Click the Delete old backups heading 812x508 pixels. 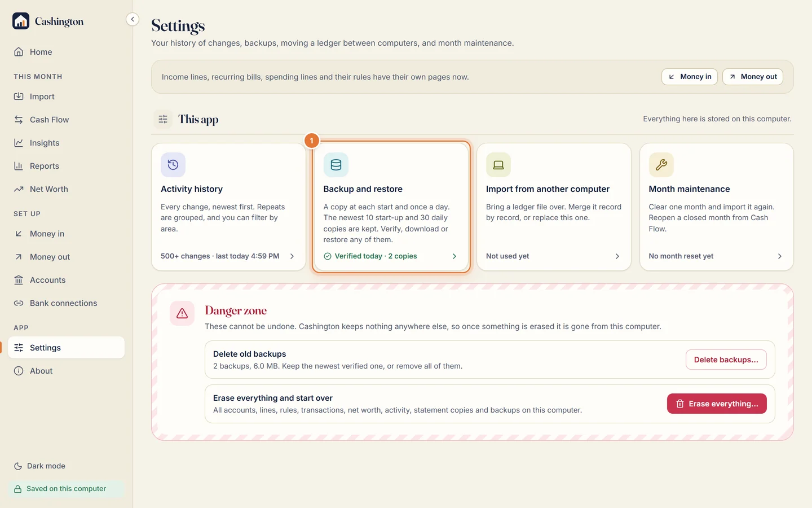tap(249, 354)
